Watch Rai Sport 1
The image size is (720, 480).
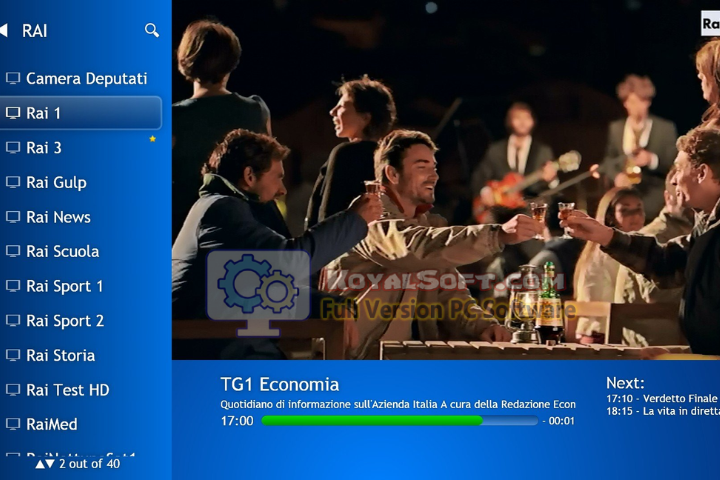click(81, 286)
